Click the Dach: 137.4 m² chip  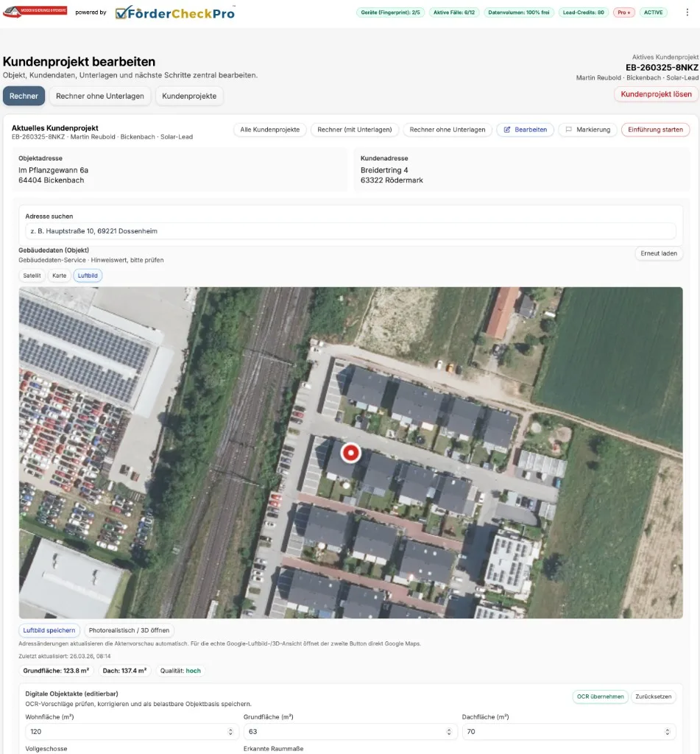pos(124,671)
